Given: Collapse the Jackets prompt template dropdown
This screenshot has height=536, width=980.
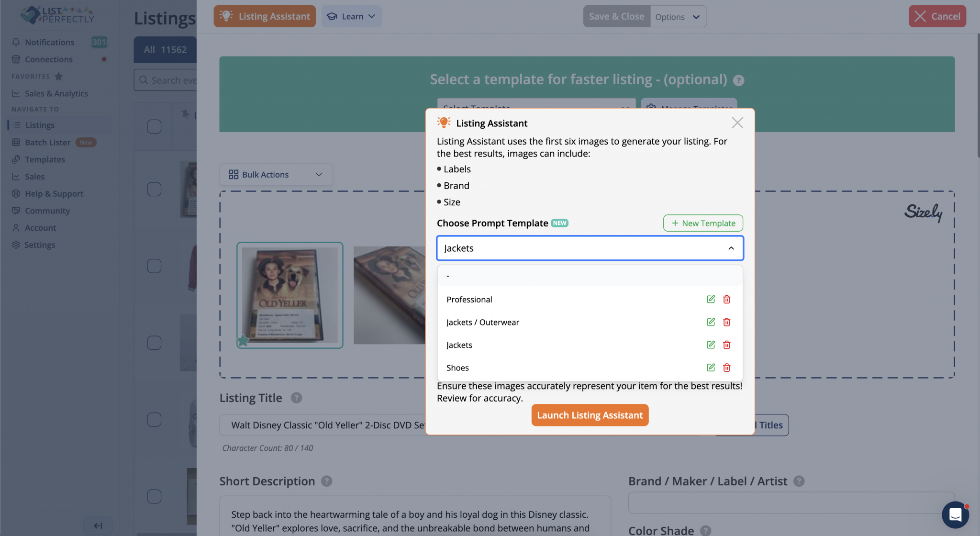Looking at the screenshot, I should pos(731,248).
